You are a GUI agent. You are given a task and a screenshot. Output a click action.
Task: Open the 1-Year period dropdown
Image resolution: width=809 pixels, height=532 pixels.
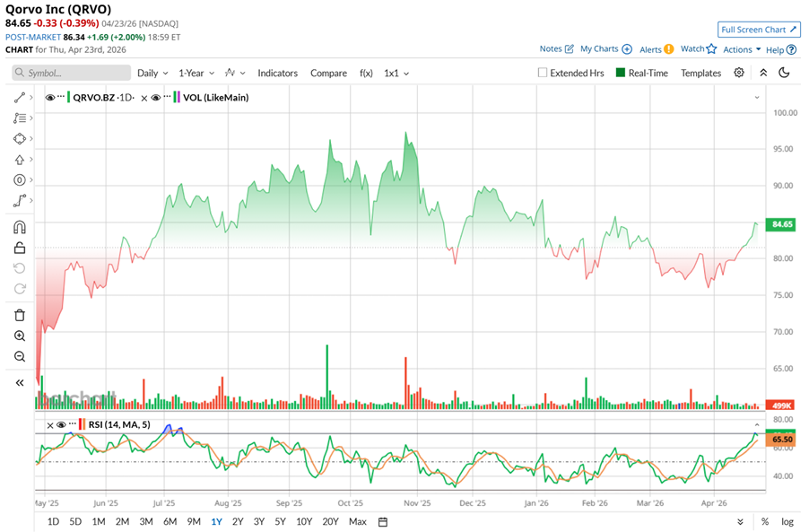(196, 74)
